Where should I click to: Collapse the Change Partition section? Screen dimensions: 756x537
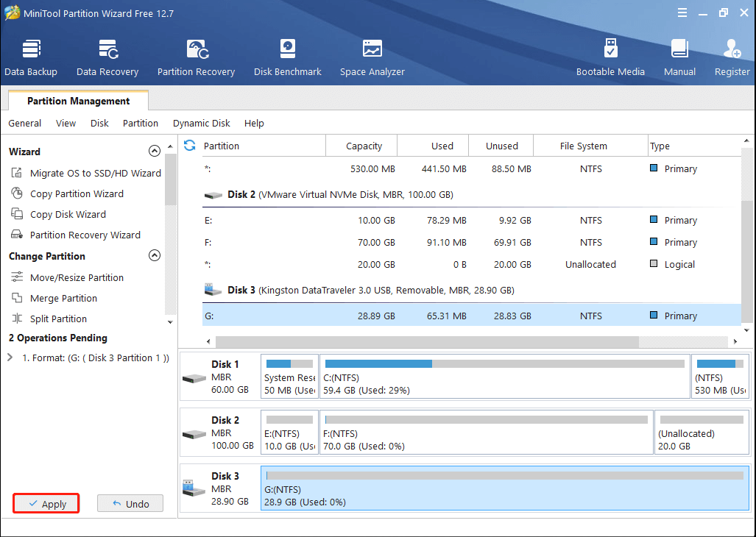coord(155,255)
